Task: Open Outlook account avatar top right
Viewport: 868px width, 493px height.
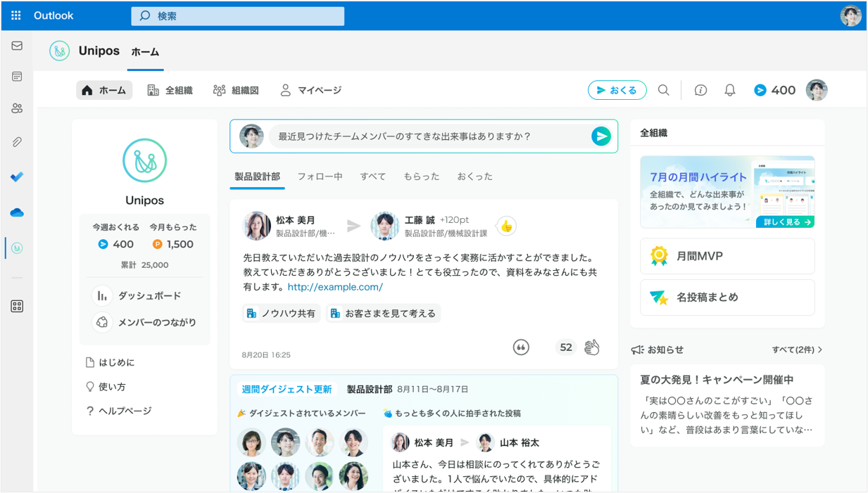Action: click(x=851, y=15)
